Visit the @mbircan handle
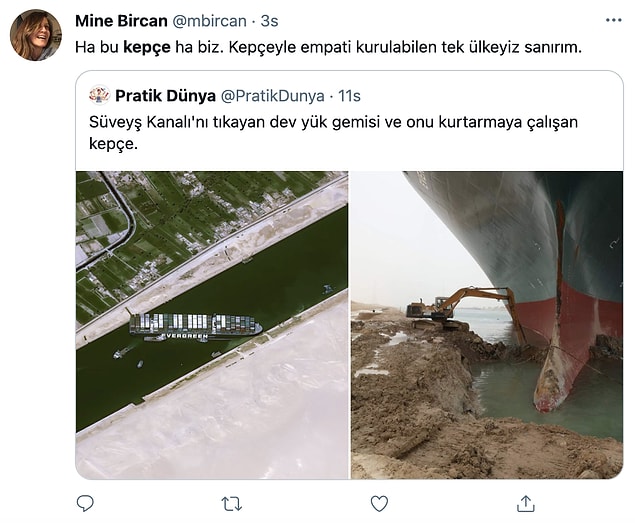Image resolution: width=635 pixels, height=523 pixels. click(x=209, y=21)
